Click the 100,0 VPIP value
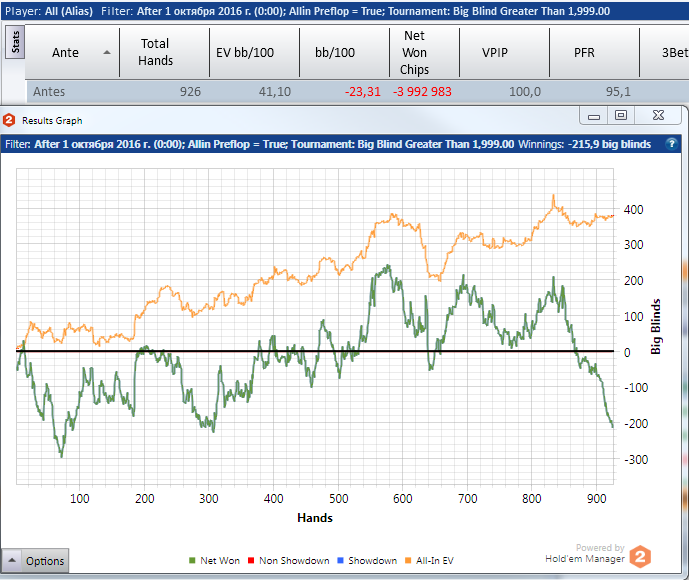Image resolution: width=689 pixels, height=580 pixels. point(525,92)
